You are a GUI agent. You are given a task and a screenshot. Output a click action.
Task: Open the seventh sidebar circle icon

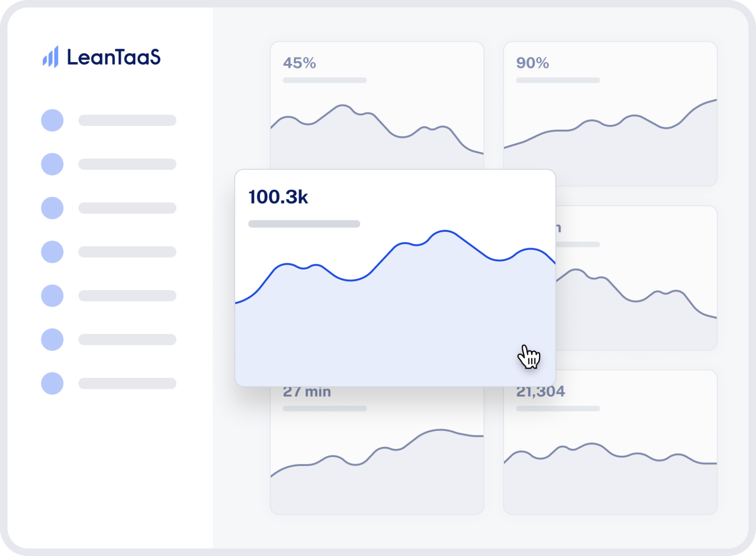click(x=52, y=383)
